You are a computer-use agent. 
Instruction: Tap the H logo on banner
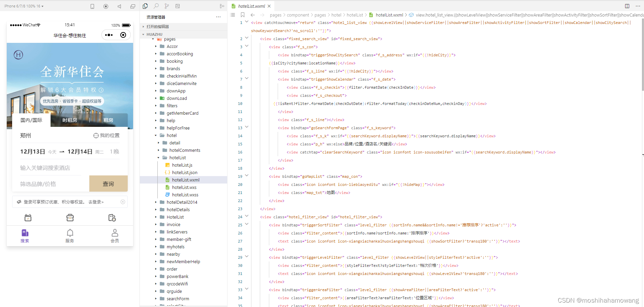click(19, 55)
